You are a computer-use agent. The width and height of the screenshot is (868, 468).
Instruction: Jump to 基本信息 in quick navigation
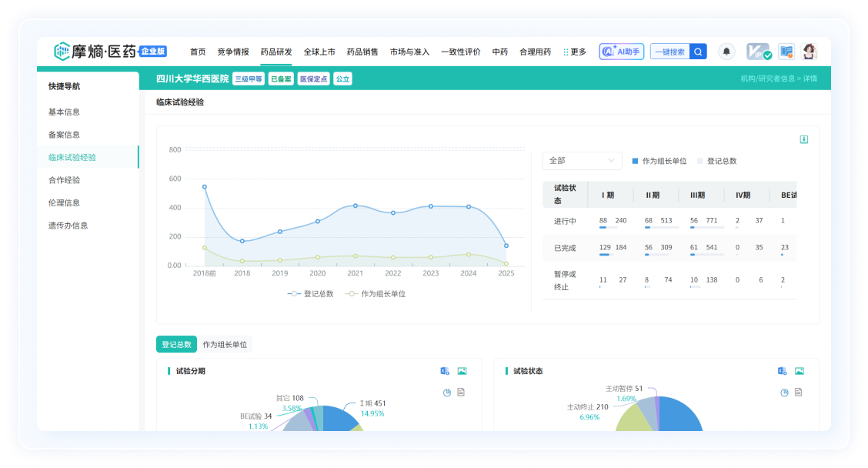[x=64, y=112]
